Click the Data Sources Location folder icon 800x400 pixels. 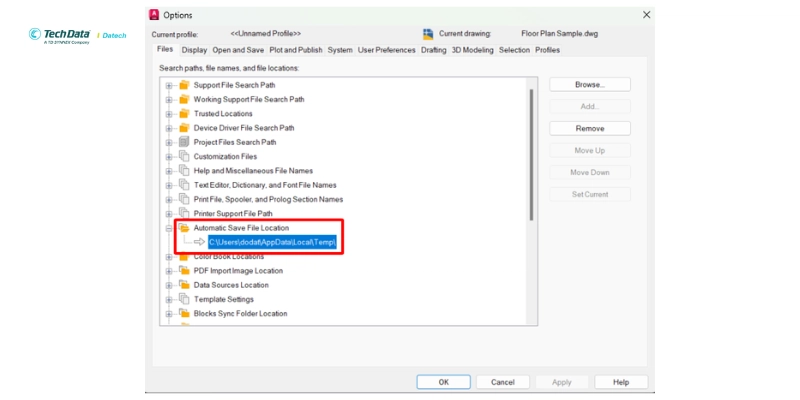(x=184, y=285)
